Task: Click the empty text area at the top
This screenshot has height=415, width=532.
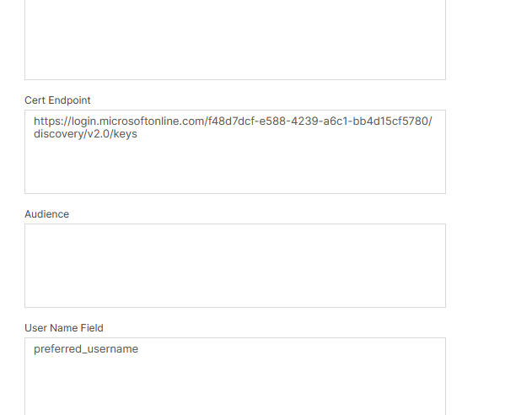Action: click(x=234, y=38)
